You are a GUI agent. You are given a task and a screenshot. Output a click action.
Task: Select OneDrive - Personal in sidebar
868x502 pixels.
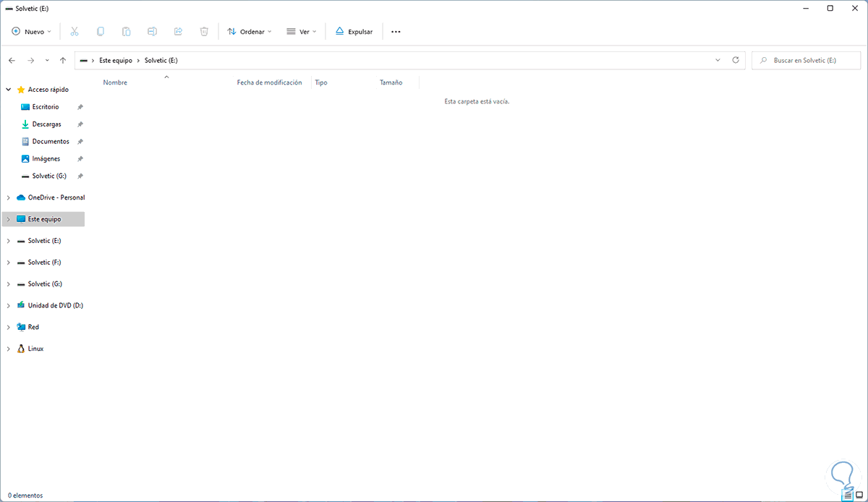[x=56, y=197]
